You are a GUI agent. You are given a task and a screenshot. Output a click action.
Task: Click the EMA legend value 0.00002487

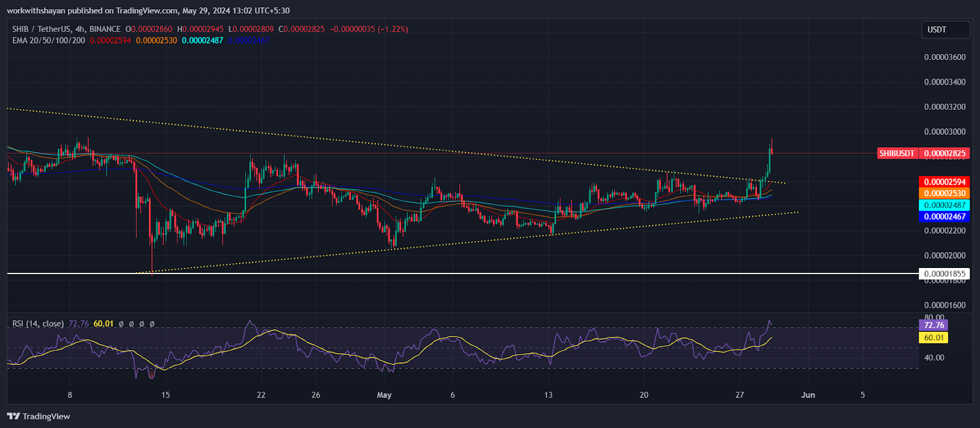[x=202, y=40]
